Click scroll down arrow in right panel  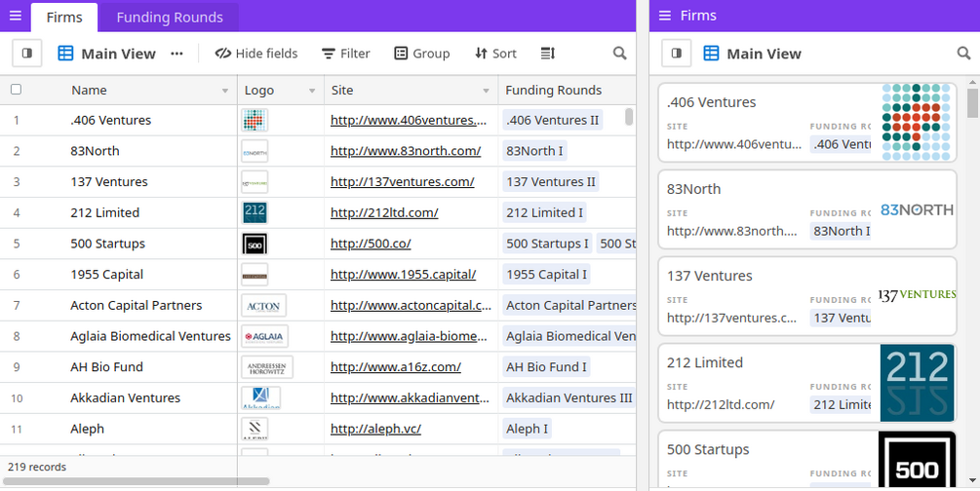point(972,480)
